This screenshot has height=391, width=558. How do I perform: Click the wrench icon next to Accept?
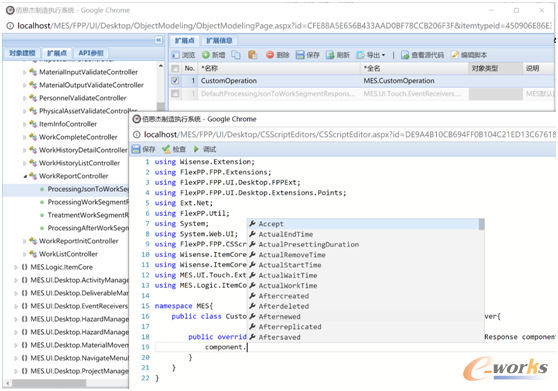click(252, 223)
